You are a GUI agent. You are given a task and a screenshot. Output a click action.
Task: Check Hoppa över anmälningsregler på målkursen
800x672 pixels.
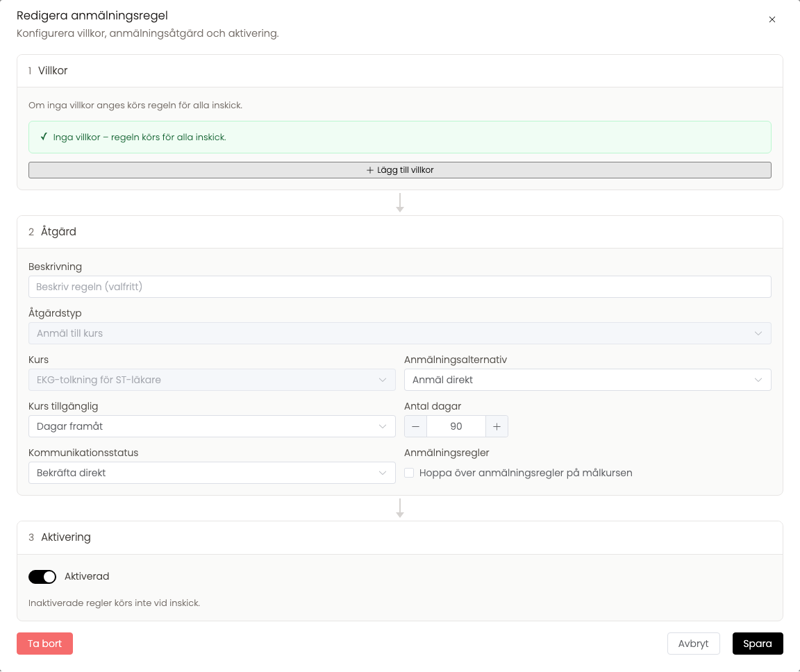pos(409,473)
